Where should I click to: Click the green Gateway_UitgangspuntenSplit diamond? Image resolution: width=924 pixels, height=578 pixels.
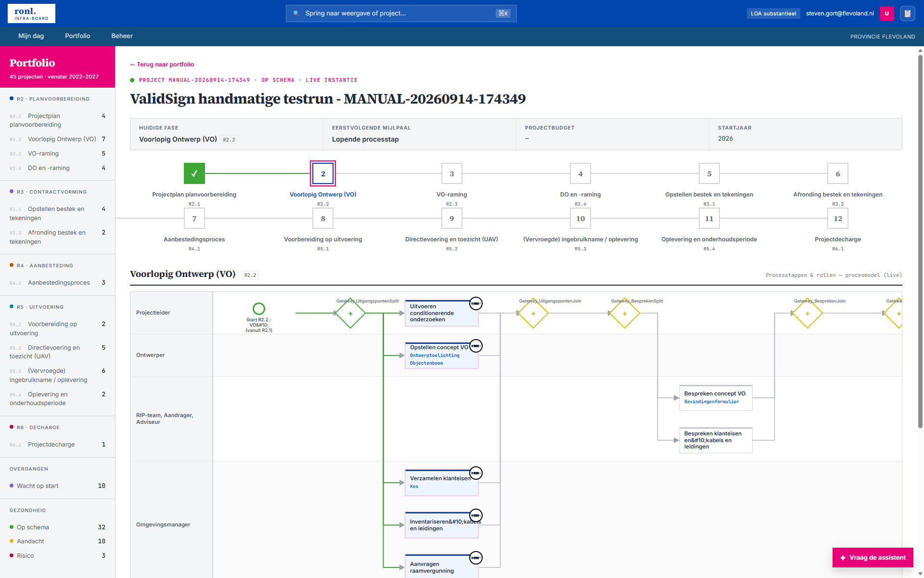(x=350, y=313)
